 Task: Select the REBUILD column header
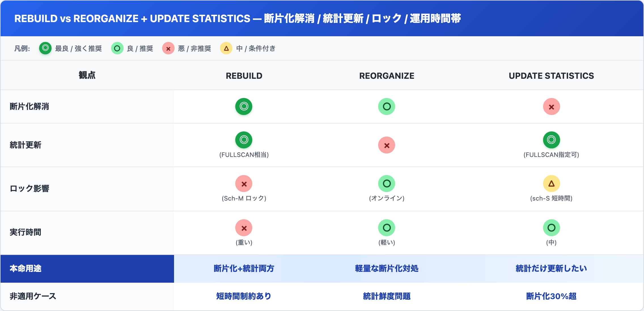[244, 76]
